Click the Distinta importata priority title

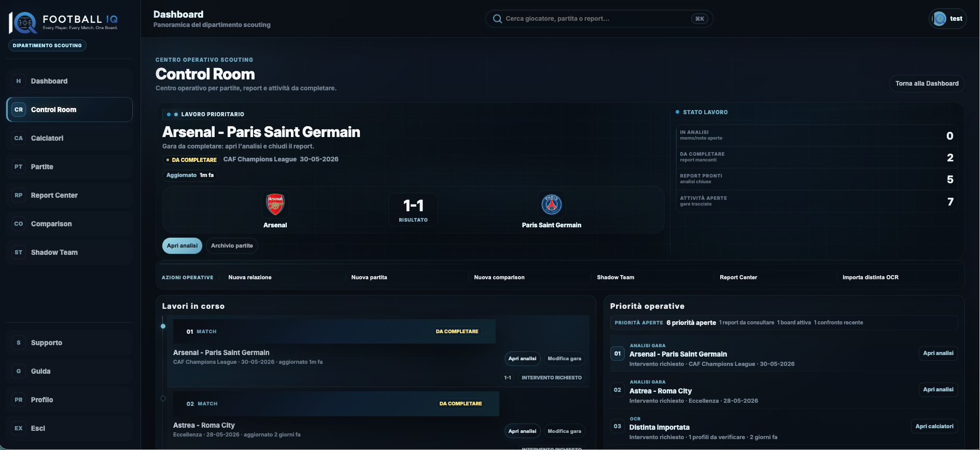coord(659,428)
